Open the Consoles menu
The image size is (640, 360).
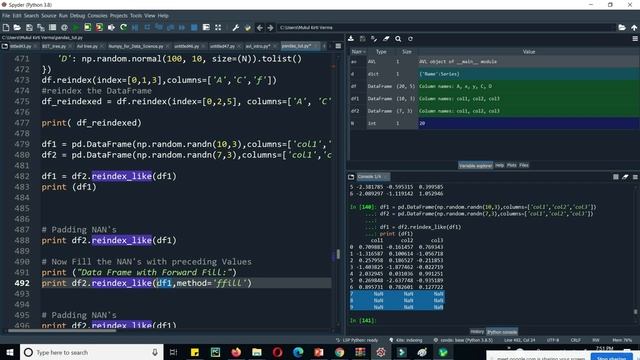point(97,16)
